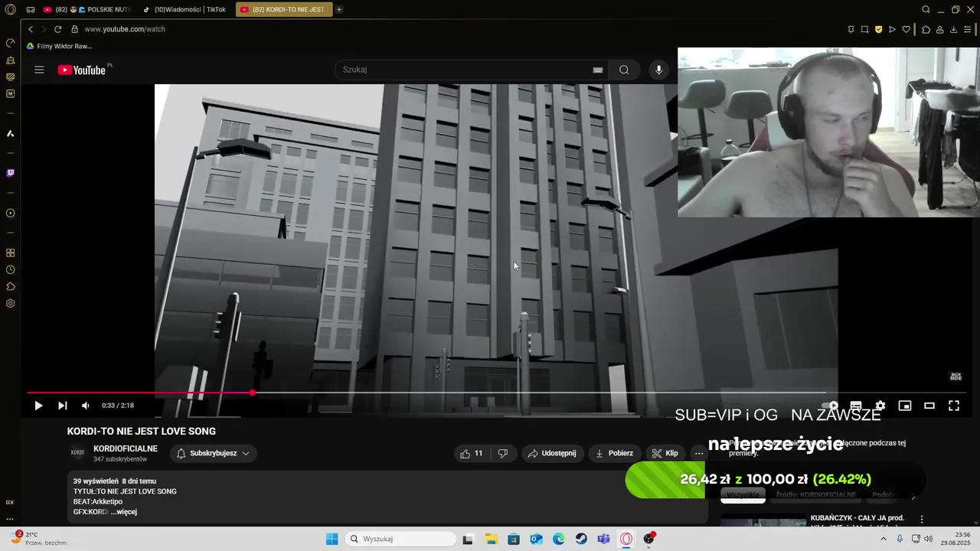Viewport: 980px width, 551px height.
Task: Open the KORDIOFICIALNE channel avatar
Action: tap(77, 452)
